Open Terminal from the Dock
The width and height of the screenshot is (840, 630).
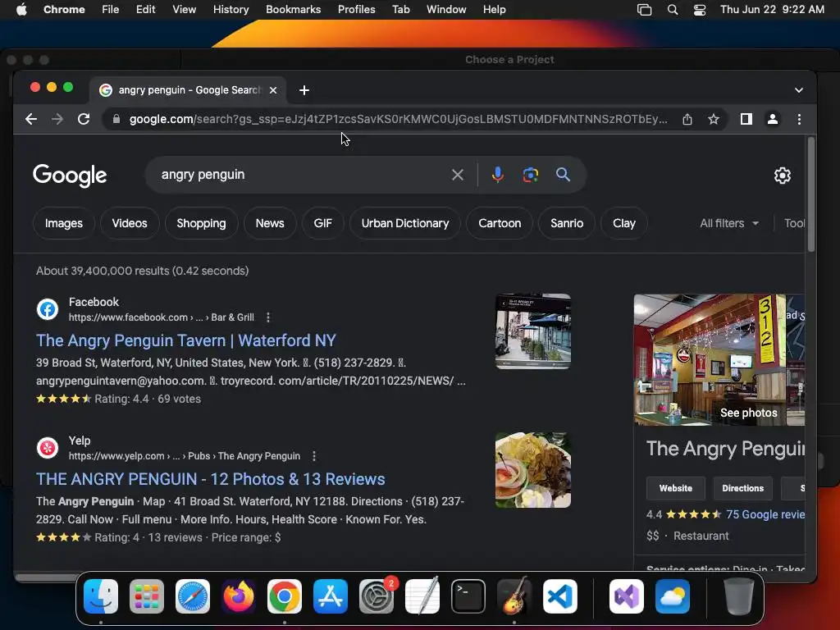(x=468, y=596)
